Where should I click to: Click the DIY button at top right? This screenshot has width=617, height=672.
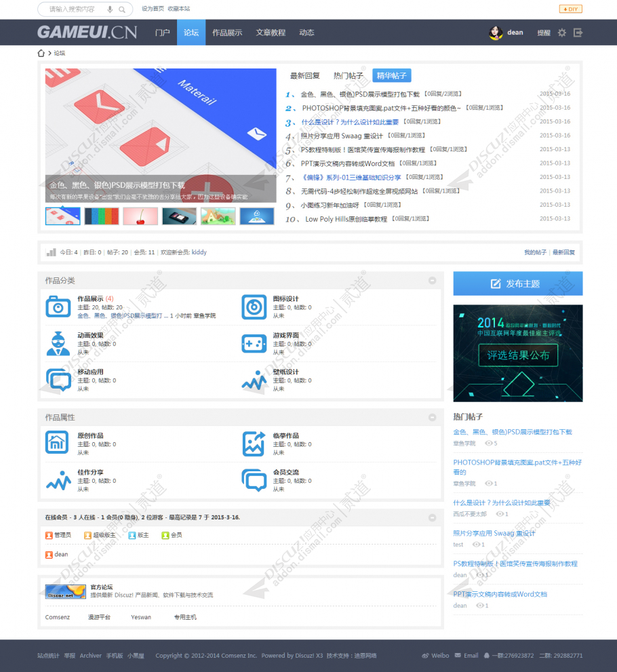tap(571, 9)
